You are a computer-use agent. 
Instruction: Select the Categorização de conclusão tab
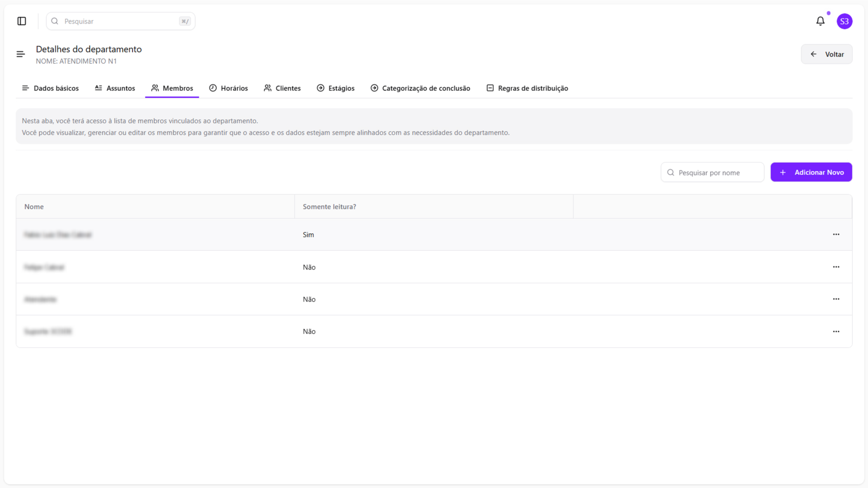point(420,88)
